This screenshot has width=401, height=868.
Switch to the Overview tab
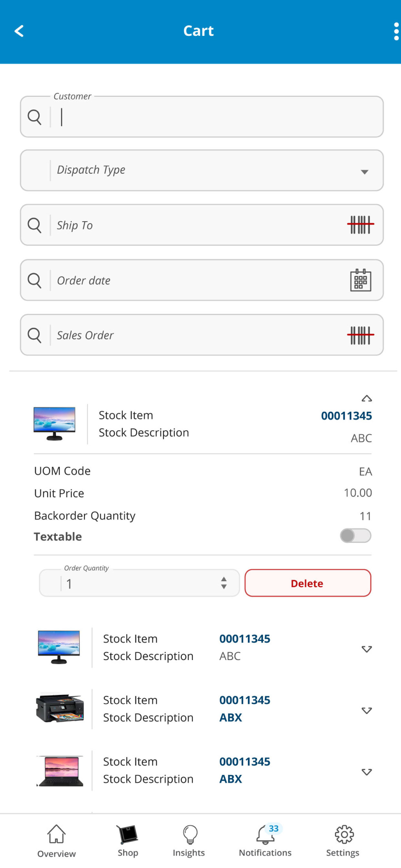[56, 841]
